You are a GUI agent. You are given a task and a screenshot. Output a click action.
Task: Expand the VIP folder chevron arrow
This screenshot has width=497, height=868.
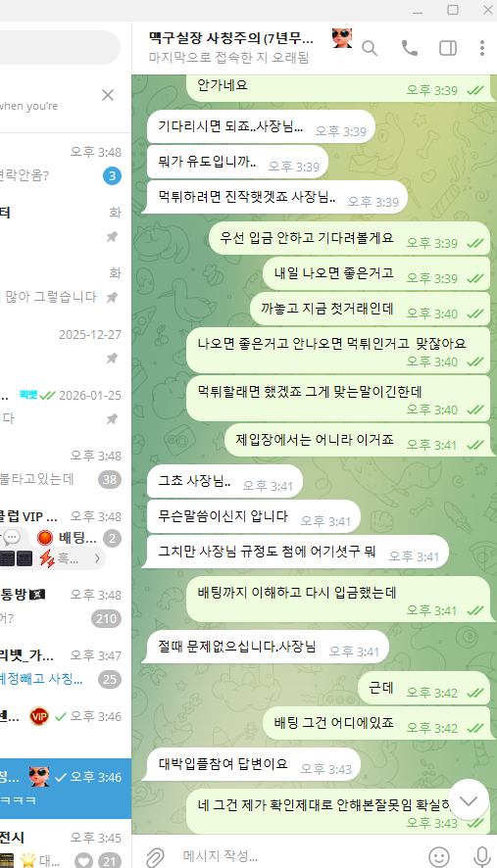(x=97, y=558)
